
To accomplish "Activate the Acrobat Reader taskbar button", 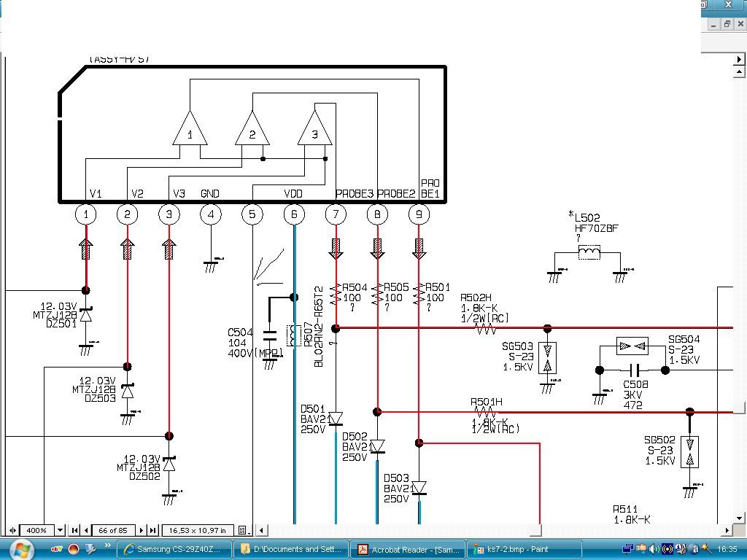I will click(409, 549).
